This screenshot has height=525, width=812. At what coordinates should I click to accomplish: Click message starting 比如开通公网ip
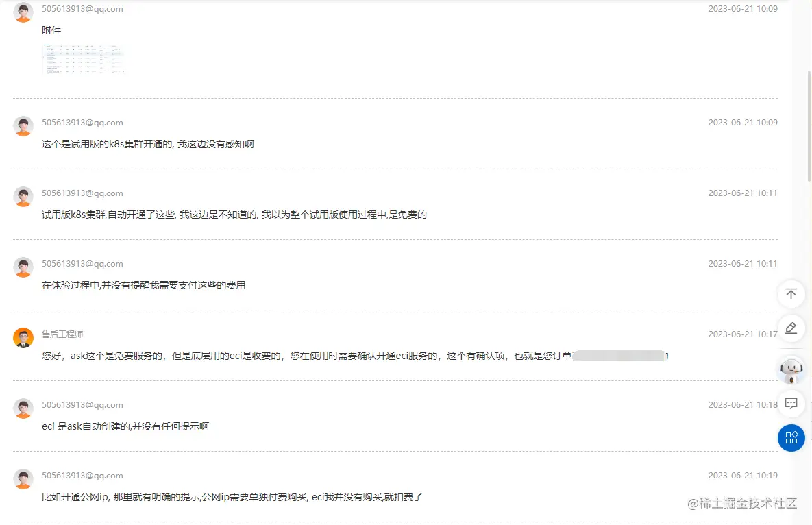(x=232, y=497)
